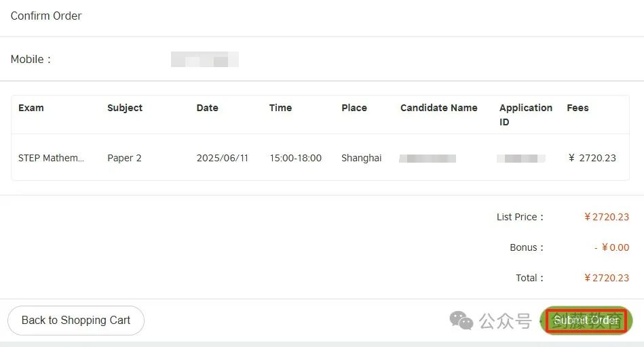Click the WeChat logo watermark icon
Image resolution: width=644 pixels, height=347 pixels.
pyautogui.click(x=461, y=321)
